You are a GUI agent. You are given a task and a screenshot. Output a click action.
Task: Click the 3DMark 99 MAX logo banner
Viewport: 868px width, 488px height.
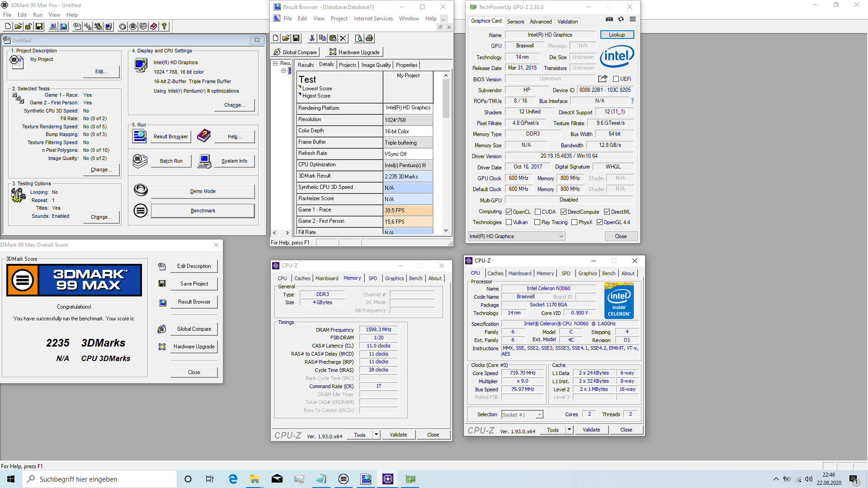(74, 280)
